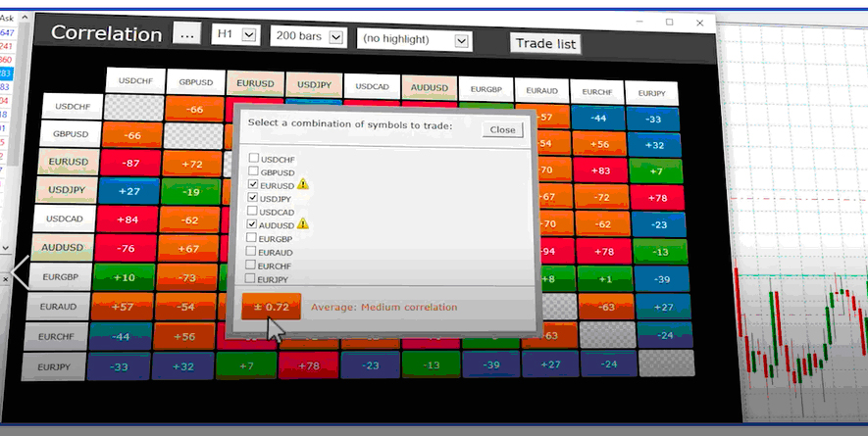Tick the USDCHF checkbox in the dialog
The image size is (868, 436).
point(254,159)
